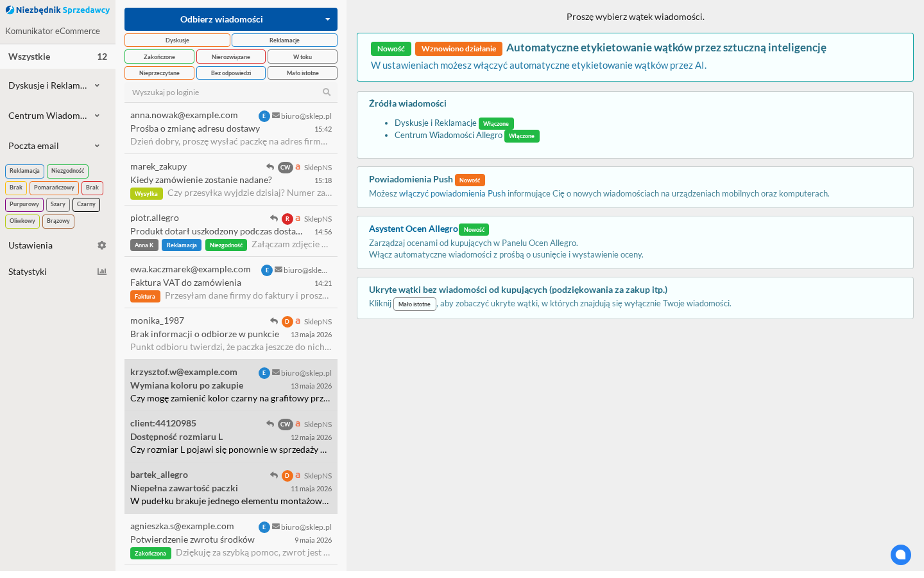Click the reply arrow icon in piotr.allegro row
This screenshot has width=924, height=578.
(x=274, y=218)
